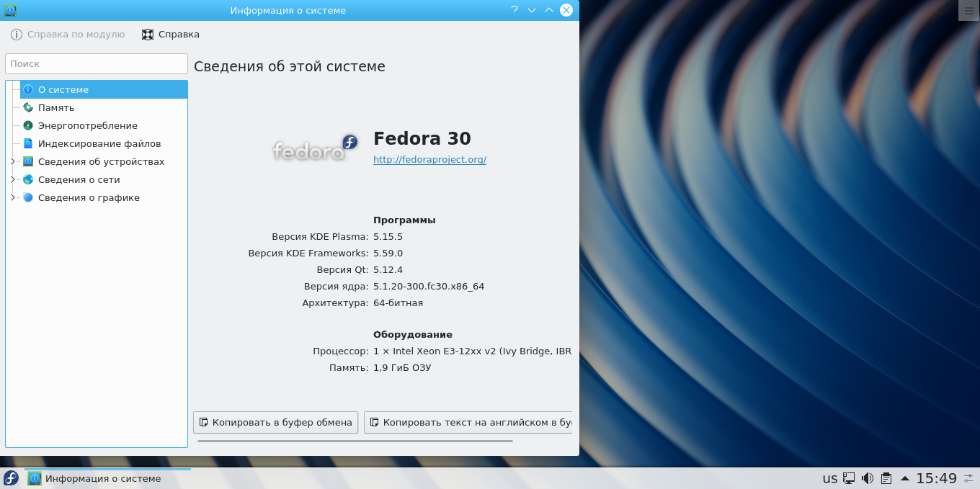Click the contextual help question mark icon
The image size is (980, 489).
point(516,10)
